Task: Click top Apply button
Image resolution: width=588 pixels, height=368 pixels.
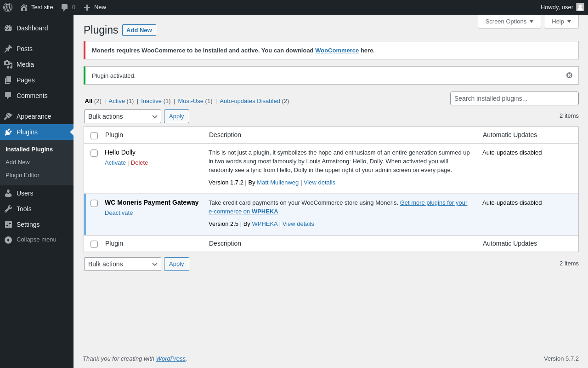Action: tap(176, 116)
